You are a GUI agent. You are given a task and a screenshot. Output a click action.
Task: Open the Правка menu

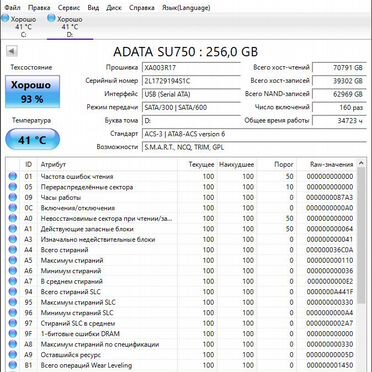pyautogui.click(x=39, y=7)
